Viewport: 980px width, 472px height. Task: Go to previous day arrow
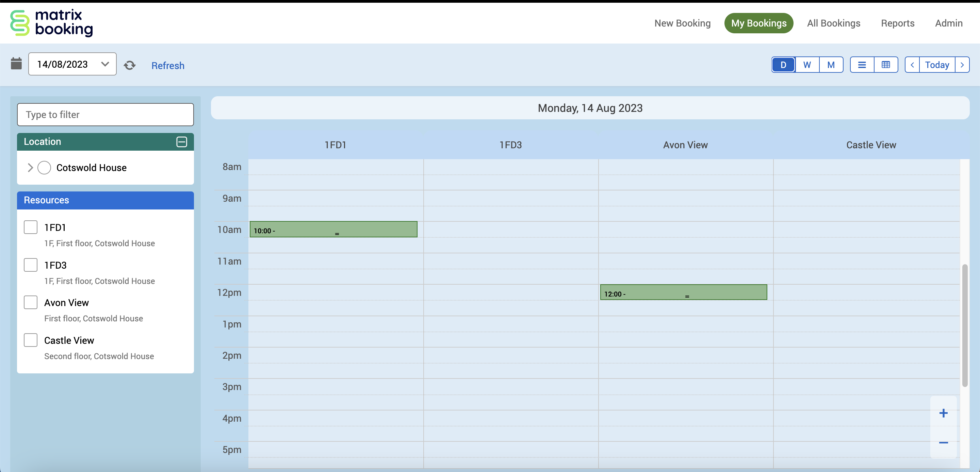[x=912, y=65]
